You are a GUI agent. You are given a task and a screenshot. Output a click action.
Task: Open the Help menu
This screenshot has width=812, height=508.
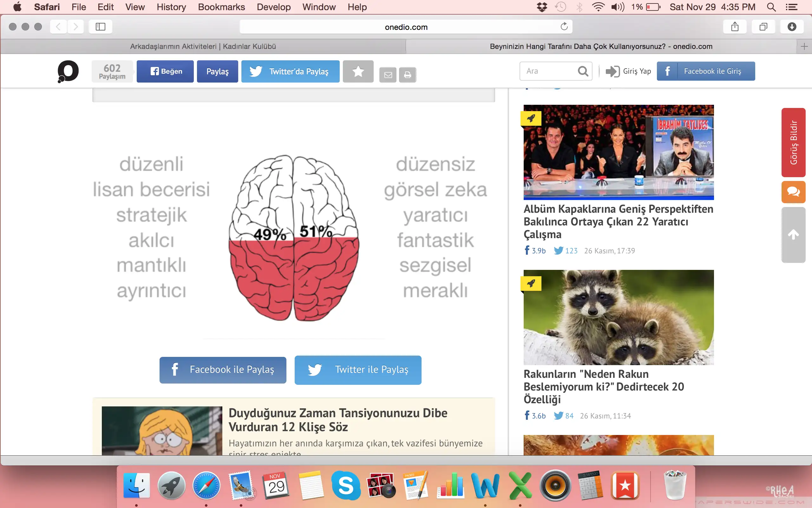pos(357,7)
